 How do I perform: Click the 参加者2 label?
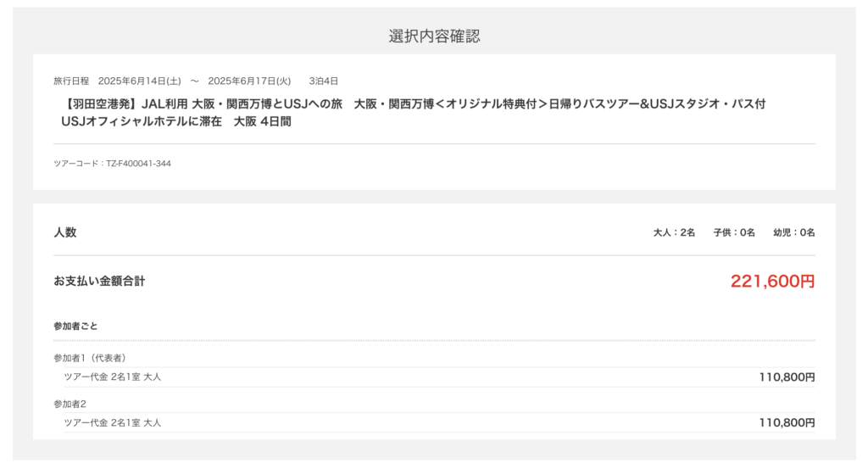tap(70, 404)
